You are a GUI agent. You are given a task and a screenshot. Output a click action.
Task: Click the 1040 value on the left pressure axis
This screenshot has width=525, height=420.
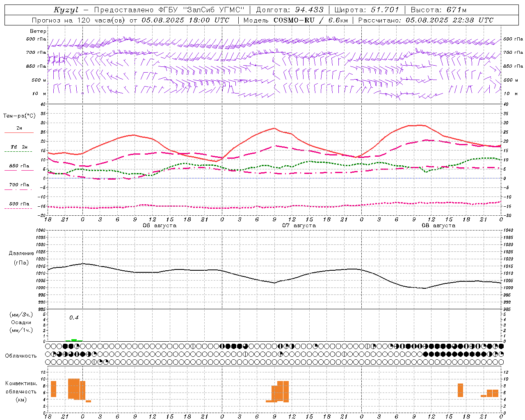coord(40,230)
